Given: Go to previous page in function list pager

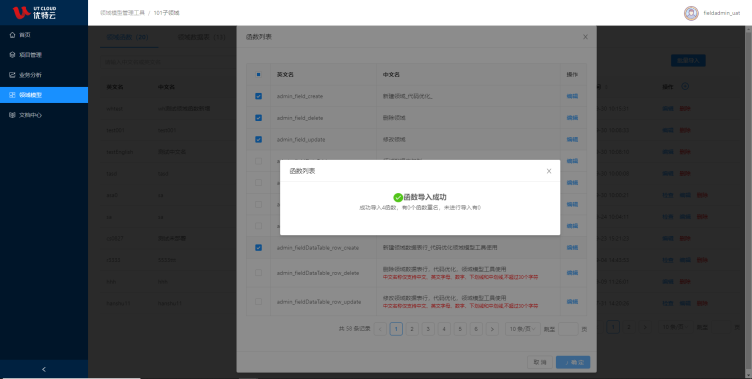Looking at the screenshot, I should (380, 329).
